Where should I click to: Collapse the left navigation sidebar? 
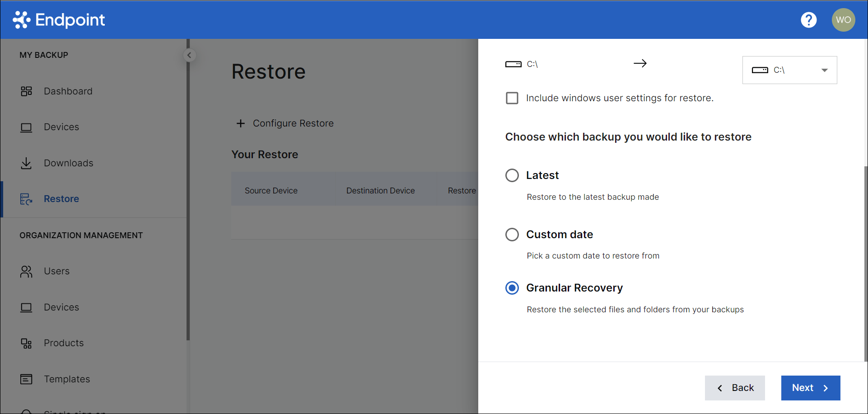(189, 55)
